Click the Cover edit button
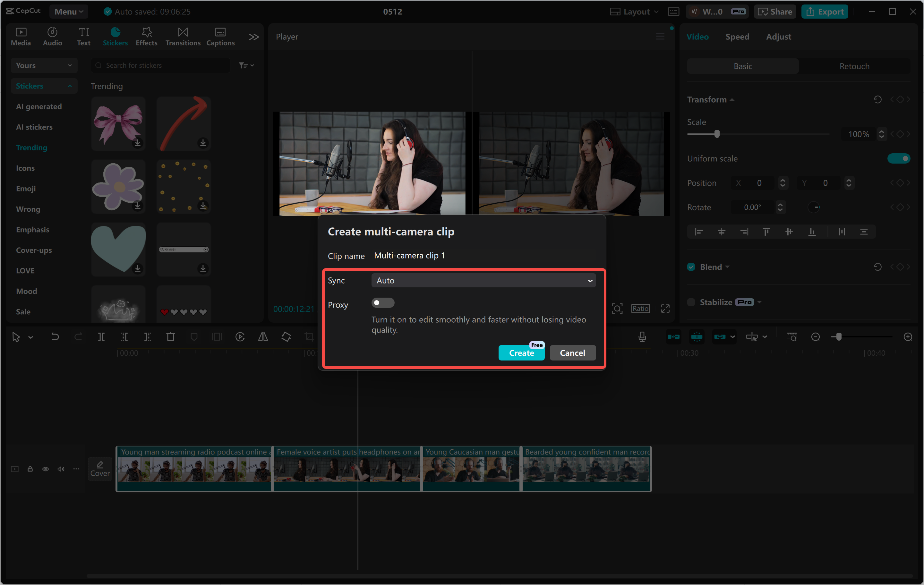 [100, 469]
